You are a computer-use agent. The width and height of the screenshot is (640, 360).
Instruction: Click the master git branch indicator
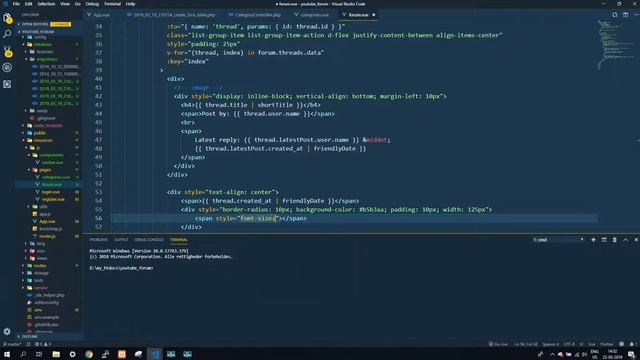tap(12, 344)
